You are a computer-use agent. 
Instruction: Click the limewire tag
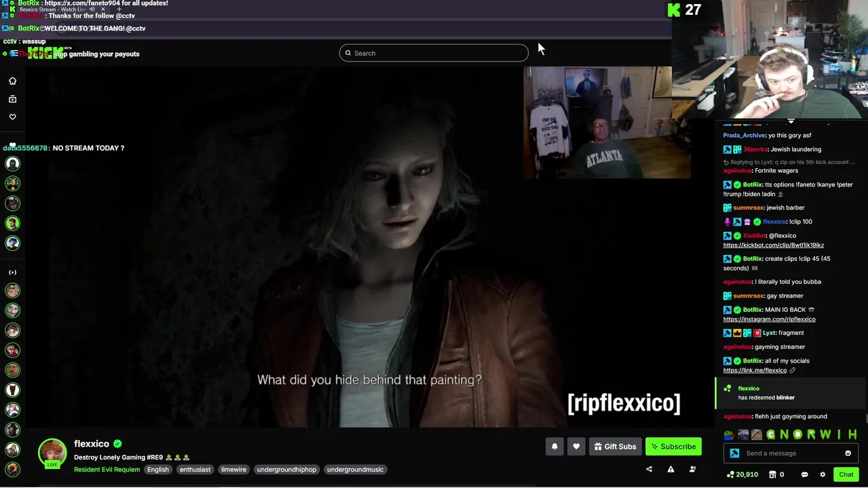point(233,470)
